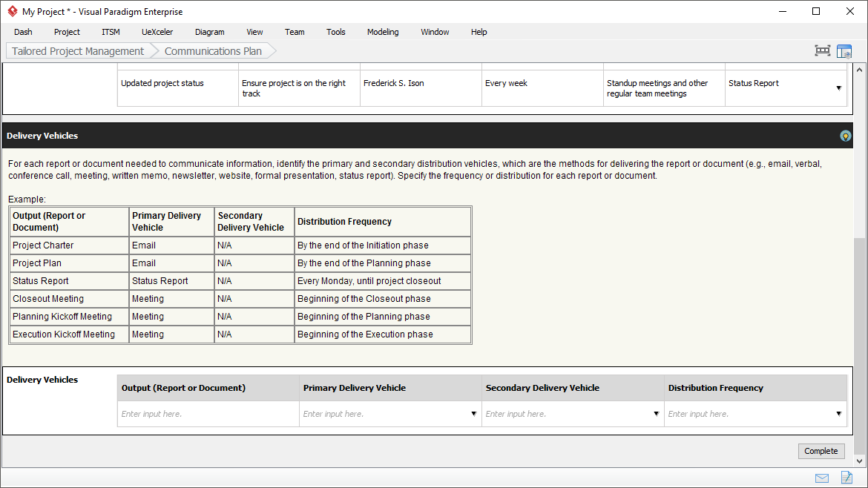Image resolution: width=868 pixels, height=488 pixels.
Task: Open the View menu
Action: [x=254, y=32]
